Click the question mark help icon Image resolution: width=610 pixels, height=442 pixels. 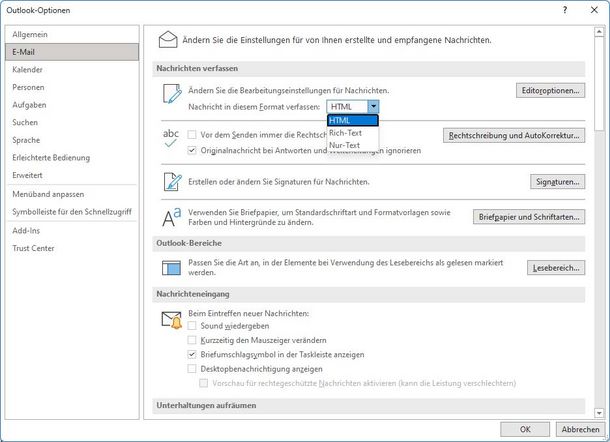coord(565,10)
